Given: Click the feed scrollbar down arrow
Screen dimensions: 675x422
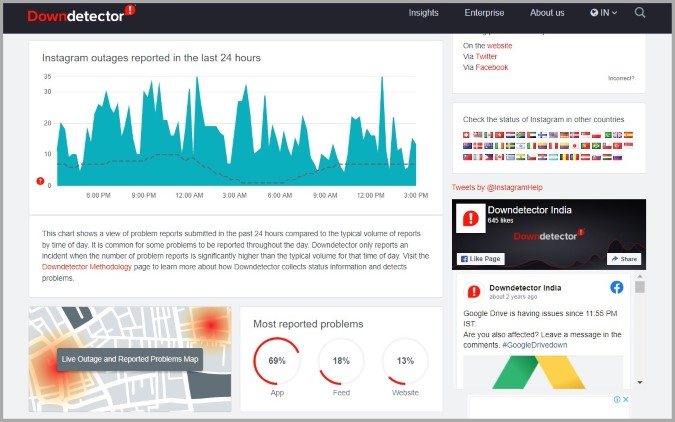Looking at the screenshot, I should [x=640, y=382].
